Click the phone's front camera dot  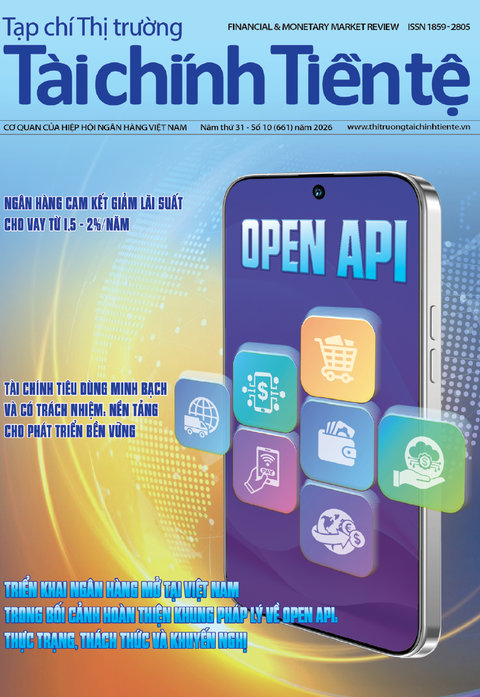pos(318,192)
